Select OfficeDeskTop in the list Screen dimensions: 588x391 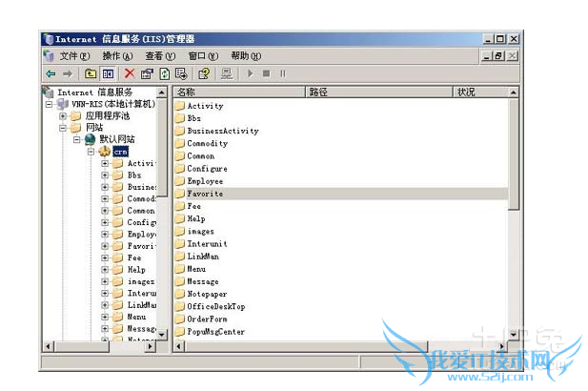(216, 306)
